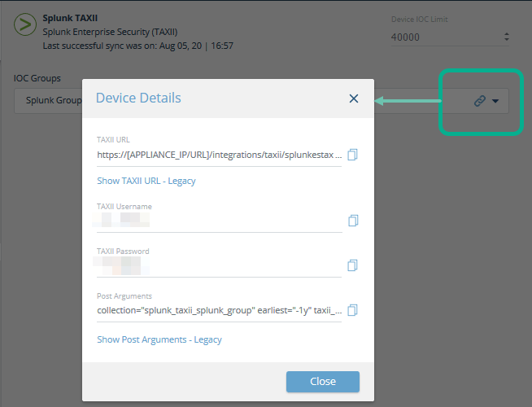Open Show Post Arguments - Legacy link
532x407 pixels.
coord(159,339)
